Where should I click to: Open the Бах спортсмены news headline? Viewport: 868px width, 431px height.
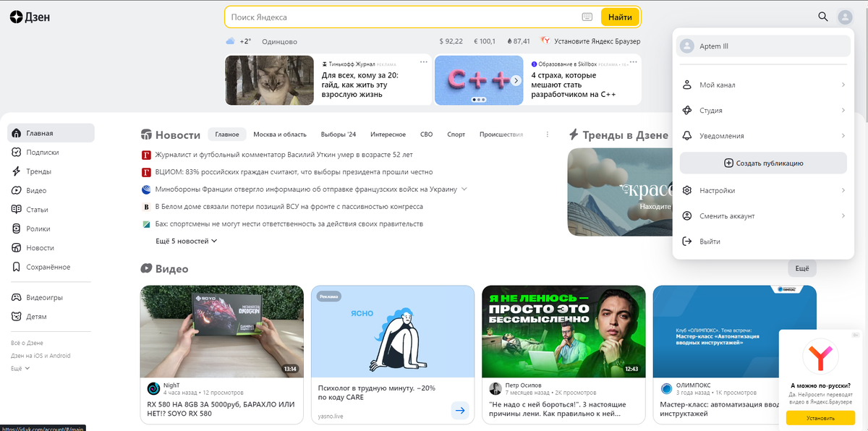(x=289, y=223)
